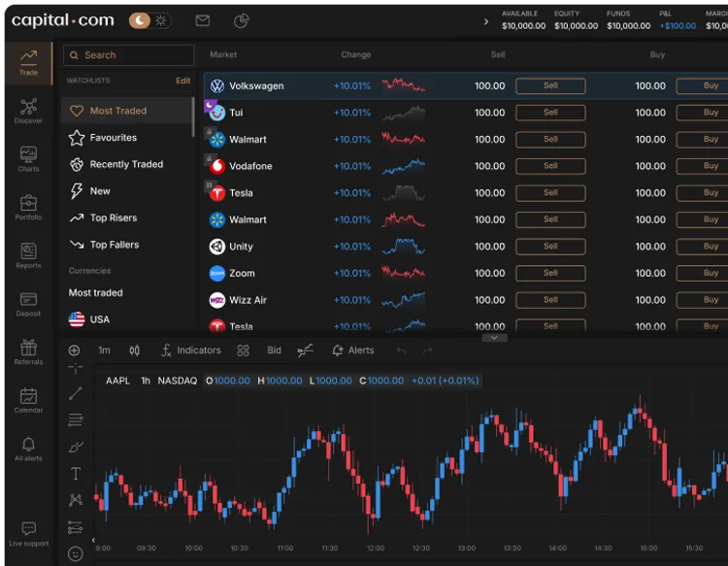
Task: Open the Referrals section
Action: coord(28,352)
